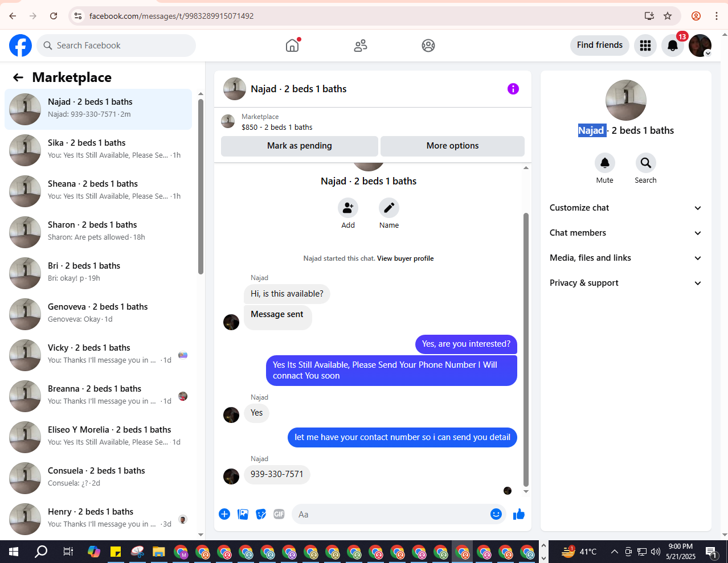Open the Friends icon in top navigation
Screen dimensions: 728x563
tap(361, 46)
